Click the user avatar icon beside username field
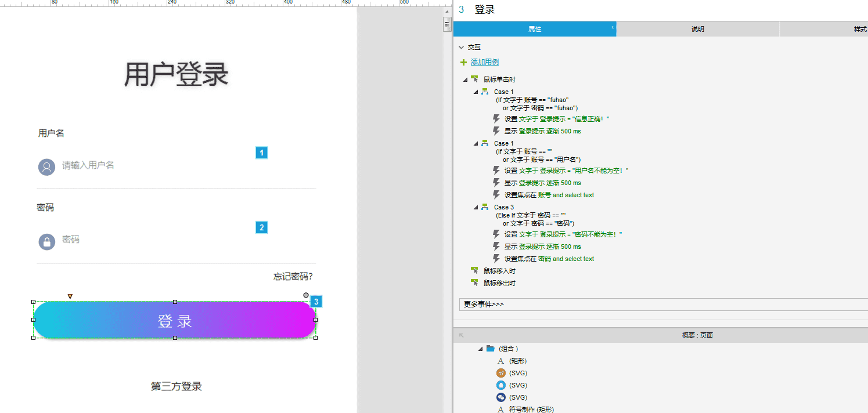Screen dimensions: 868x413 tap(46, 167)
